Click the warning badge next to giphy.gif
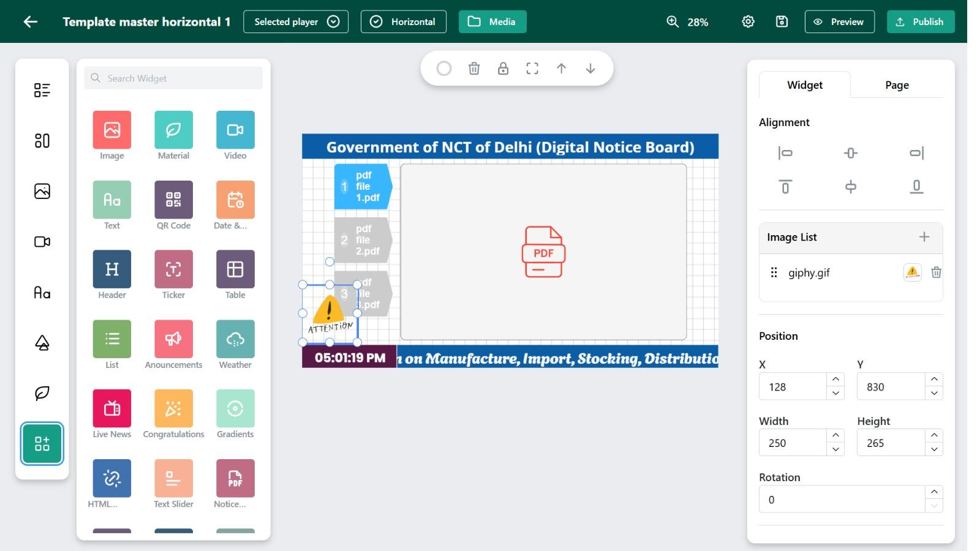980x551 pixels. click(x=912, y=273)
